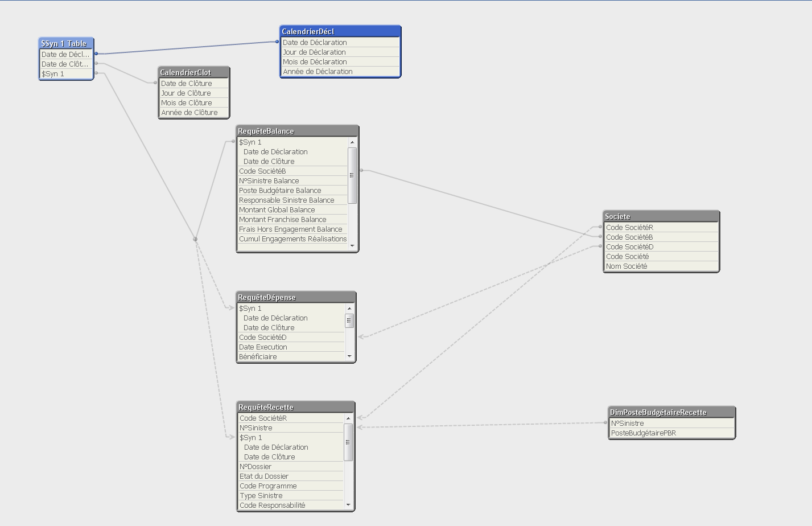The image size is (812, 526).
Task: Click the Nom Société field
Action: point(661,266)
